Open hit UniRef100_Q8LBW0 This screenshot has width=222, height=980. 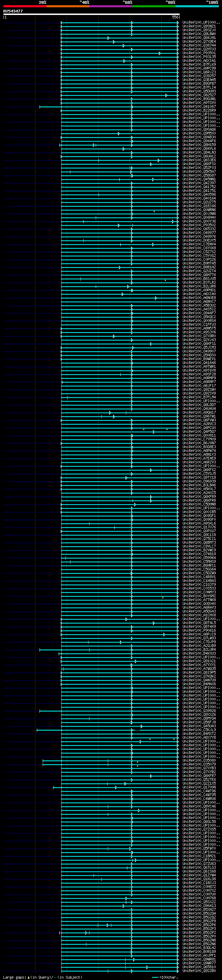coord(199,34)
